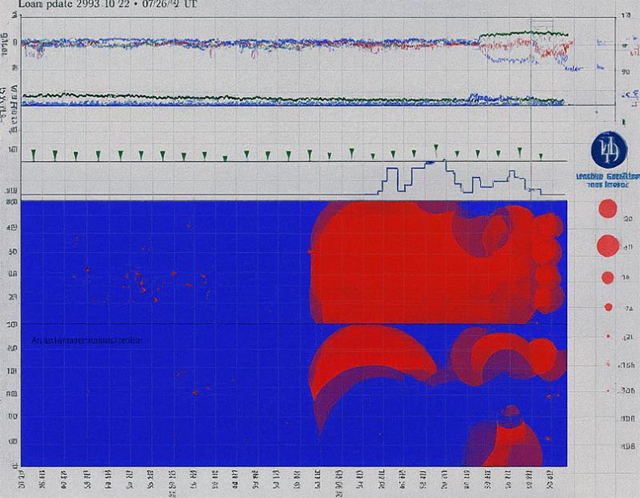
Task: Click the first green triangle marker on left
Action: click(x=34, y=154)
